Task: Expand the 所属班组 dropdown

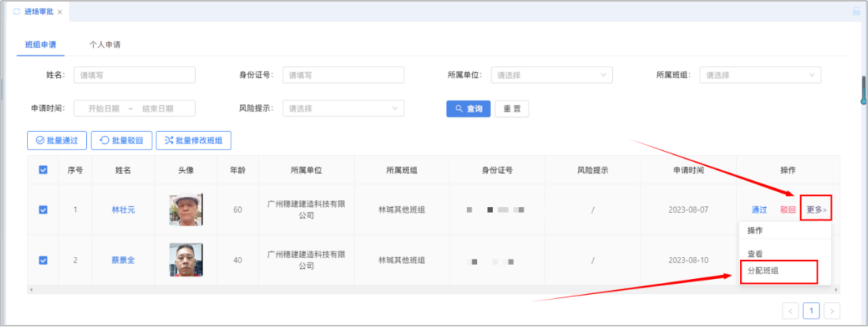Action: click(x=760, y=75)
